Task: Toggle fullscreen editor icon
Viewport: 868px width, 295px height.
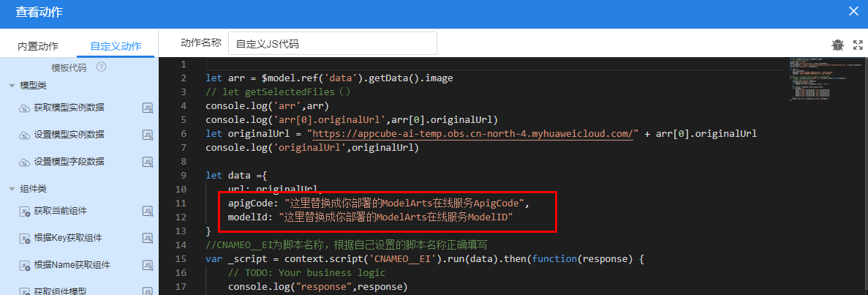Action: coord(858,45)
